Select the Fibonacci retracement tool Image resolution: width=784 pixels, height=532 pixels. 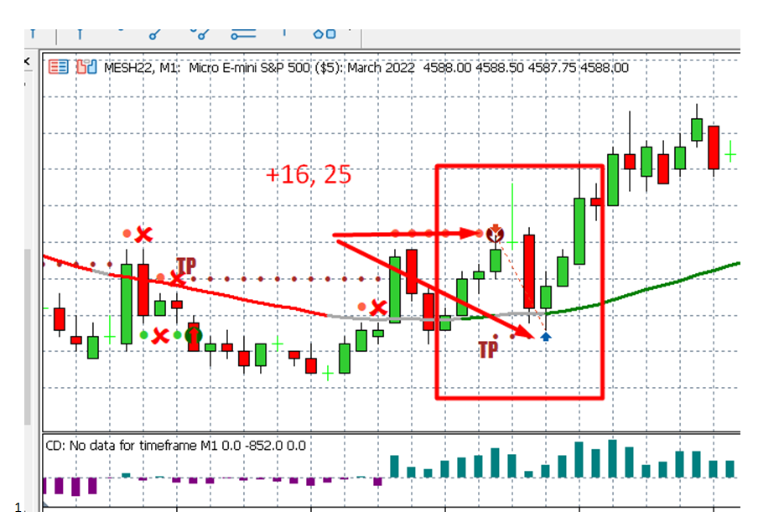tap(243, 34)
